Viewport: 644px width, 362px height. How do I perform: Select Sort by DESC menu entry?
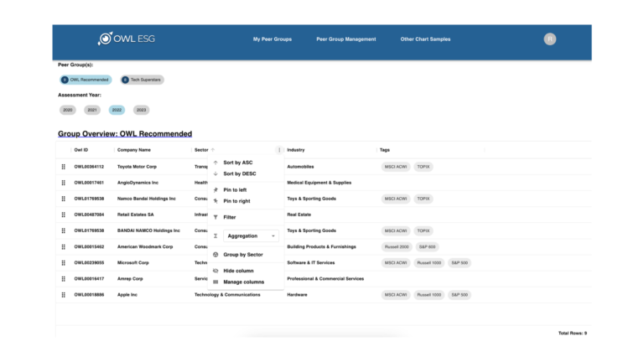[246, 173]
